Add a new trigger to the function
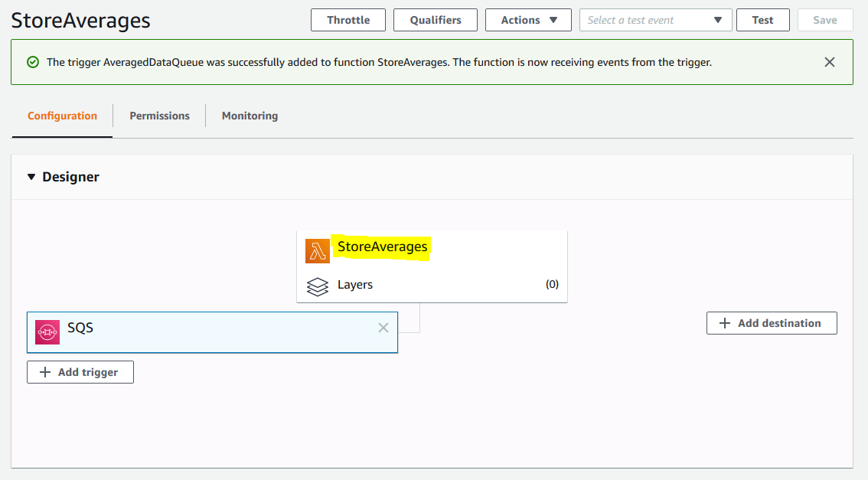The width and height of the screenshot is (868, 480). coord(80,372)
